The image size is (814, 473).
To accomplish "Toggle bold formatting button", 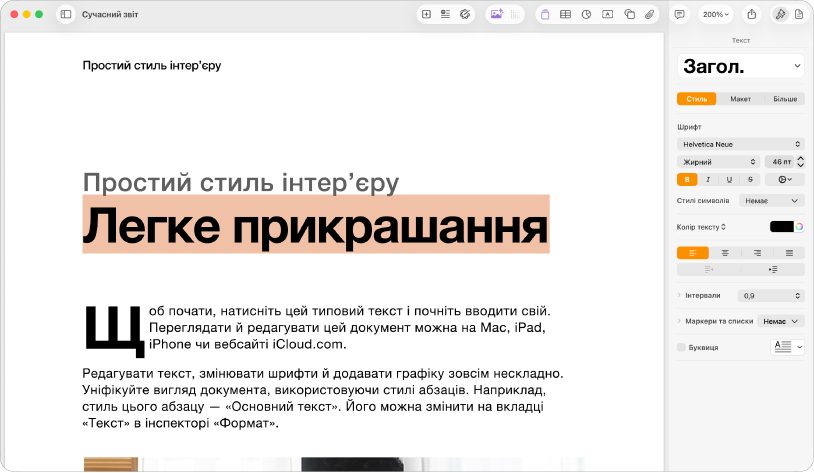I will point(687,179).
